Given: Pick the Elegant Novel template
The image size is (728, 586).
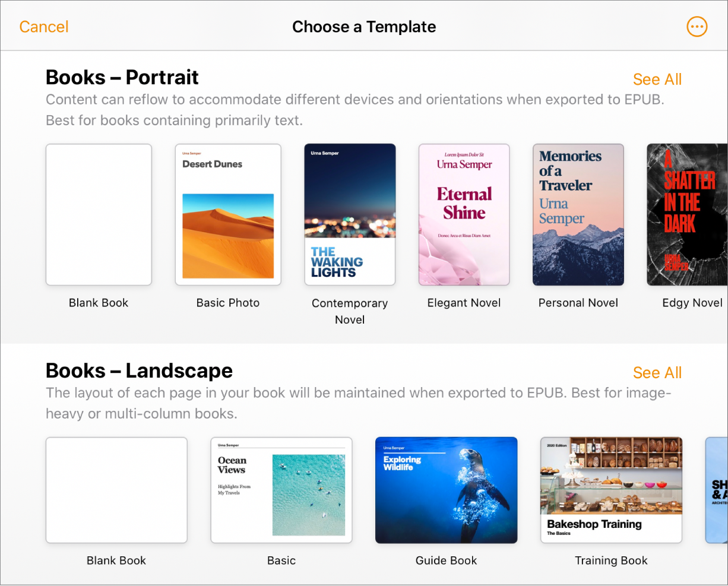Looking at the screenshot, I should pyautogui.click(x=463, y=214).
